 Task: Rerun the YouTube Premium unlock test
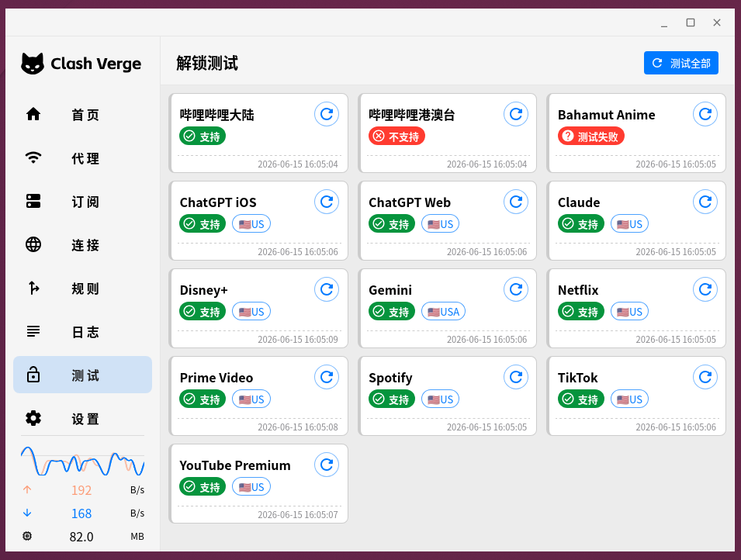tap(327, 465)
